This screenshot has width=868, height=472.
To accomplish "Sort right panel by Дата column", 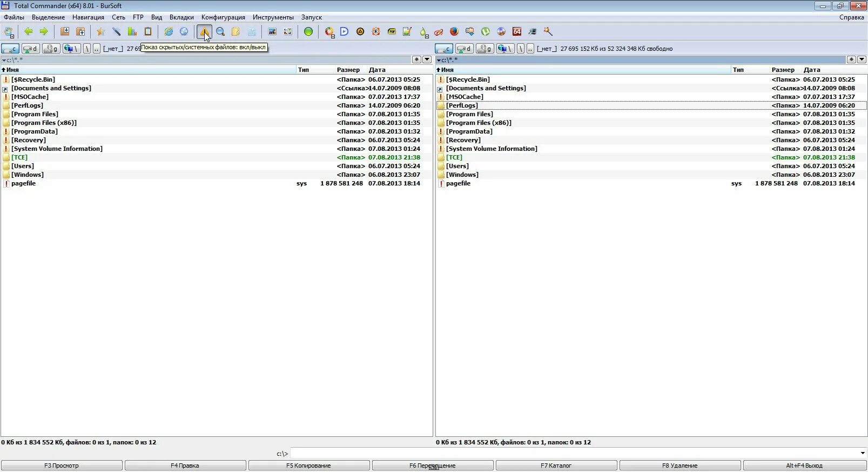I will [835, 70].
